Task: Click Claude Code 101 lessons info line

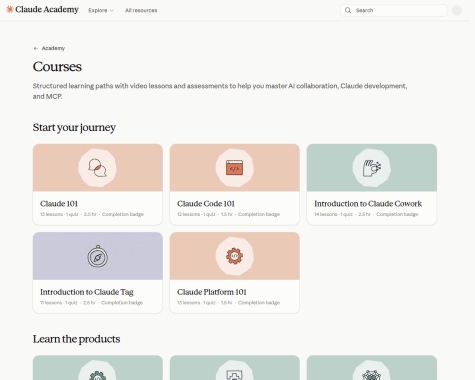Action: (228, 214)
